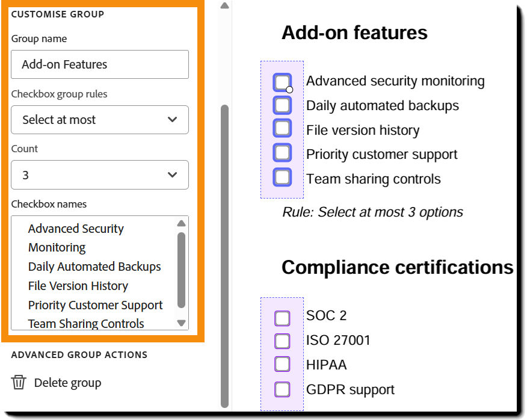Open the Count dropdown showing 3
The height and width of the screenshot is (420, 527).
tap(99, 174)
